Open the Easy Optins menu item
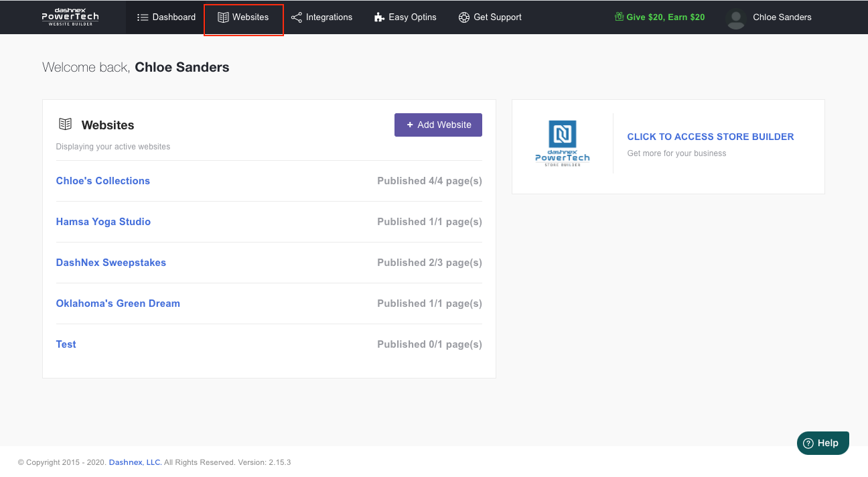Viewport: 868px width, 477px height. tap(405, 17)
